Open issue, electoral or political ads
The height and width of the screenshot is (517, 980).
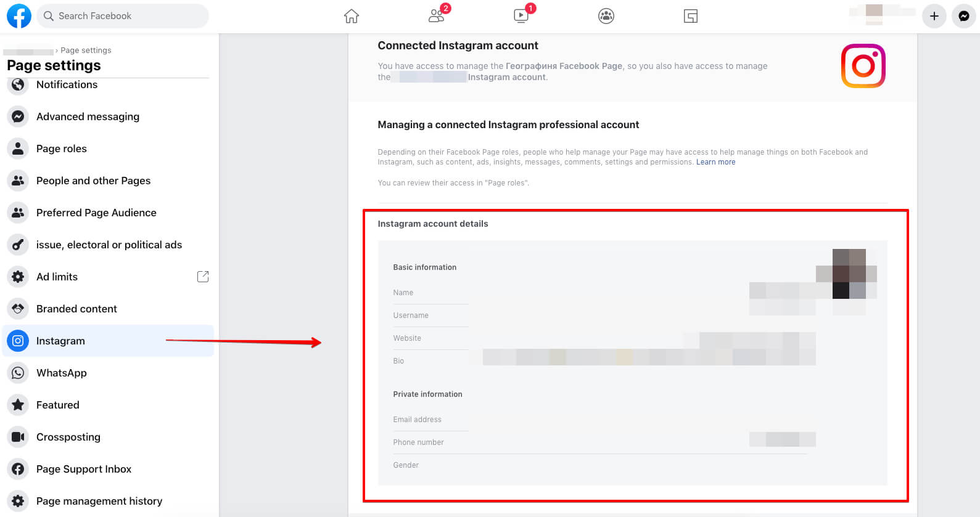pos(109,245)
